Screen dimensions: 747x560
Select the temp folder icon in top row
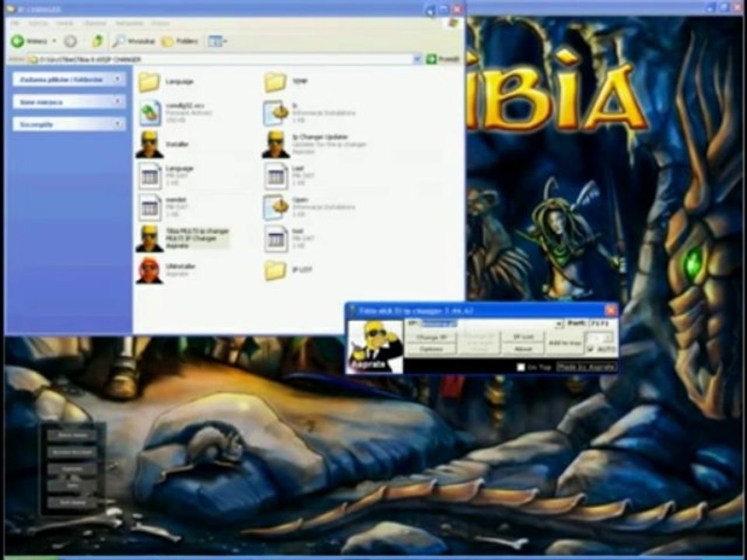pos(275,82)
